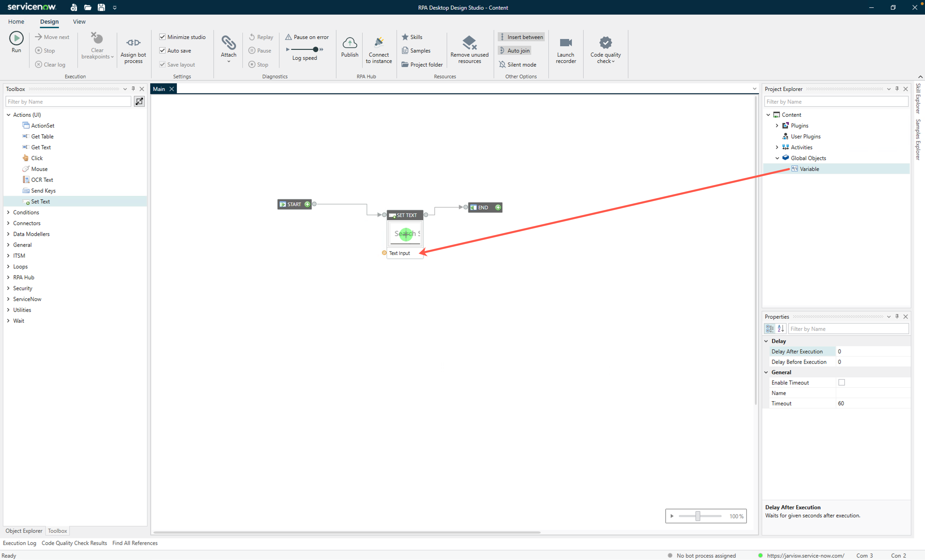Pin the Project Explorer panel
This screenshot has width=925, height=560.
[x=897, y=89]
